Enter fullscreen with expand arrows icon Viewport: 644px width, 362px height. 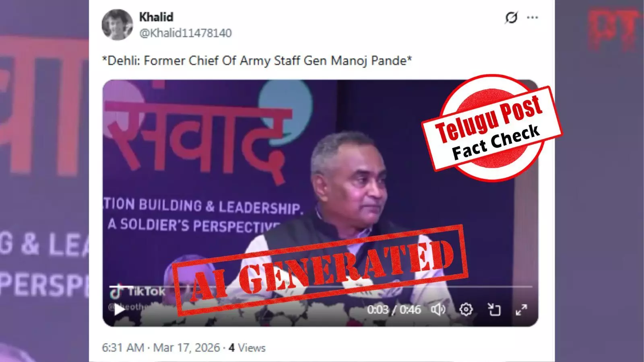(x=522, y=310)
